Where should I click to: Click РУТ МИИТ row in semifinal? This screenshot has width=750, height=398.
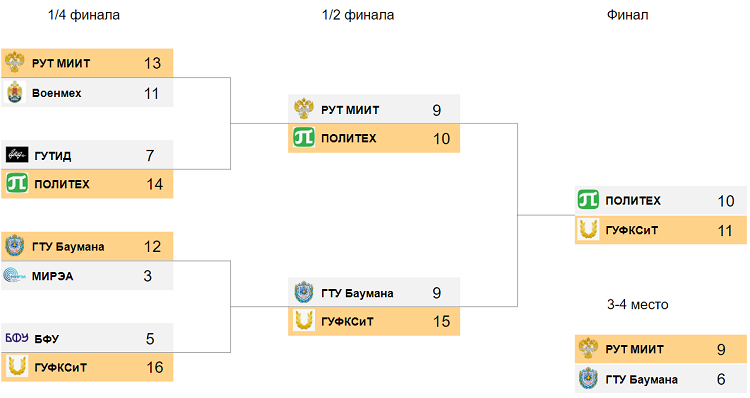point(374,110)
